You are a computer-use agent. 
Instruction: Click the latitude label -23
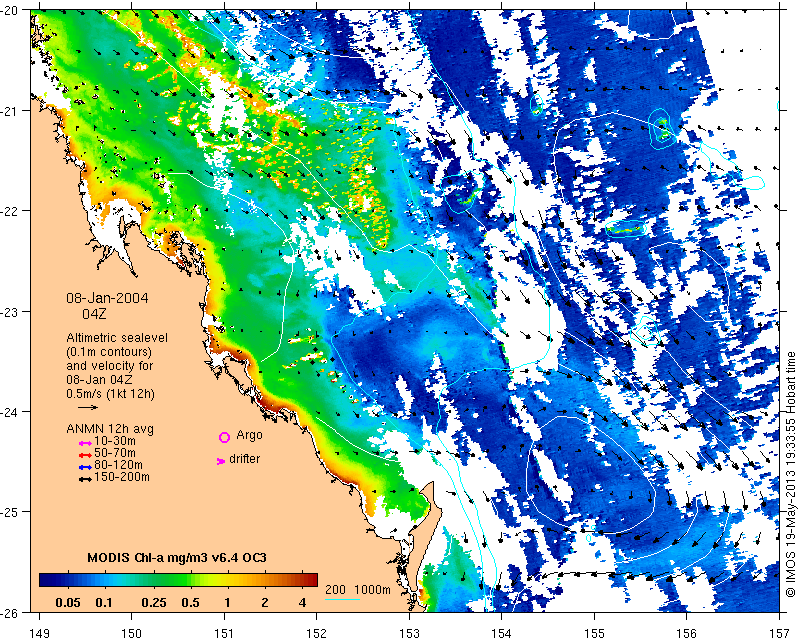pyautogui.click(x=11, y=312)
